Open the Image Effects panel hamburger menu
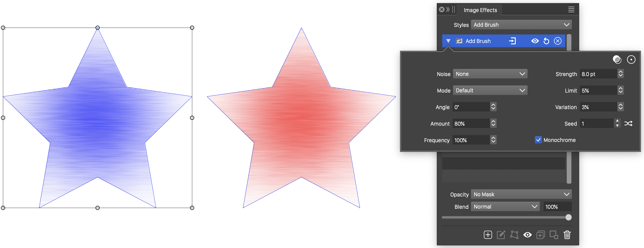 [x=571, y=10]
